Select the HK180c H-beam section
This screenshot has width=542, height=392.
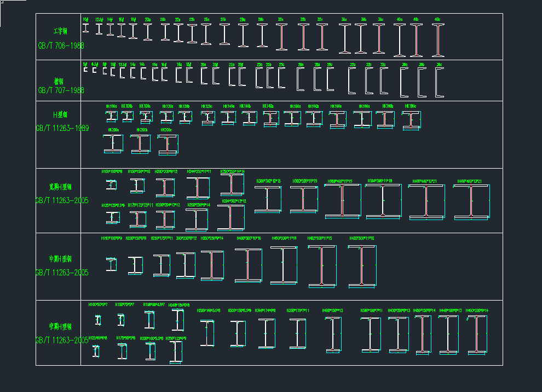(410, 119)
